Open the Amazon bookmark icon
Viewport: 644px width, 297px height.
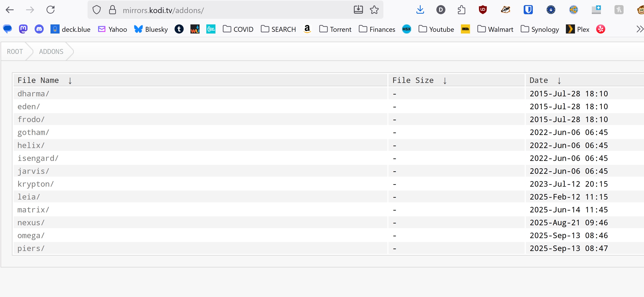pyautogui.click(x=307, y=29)
